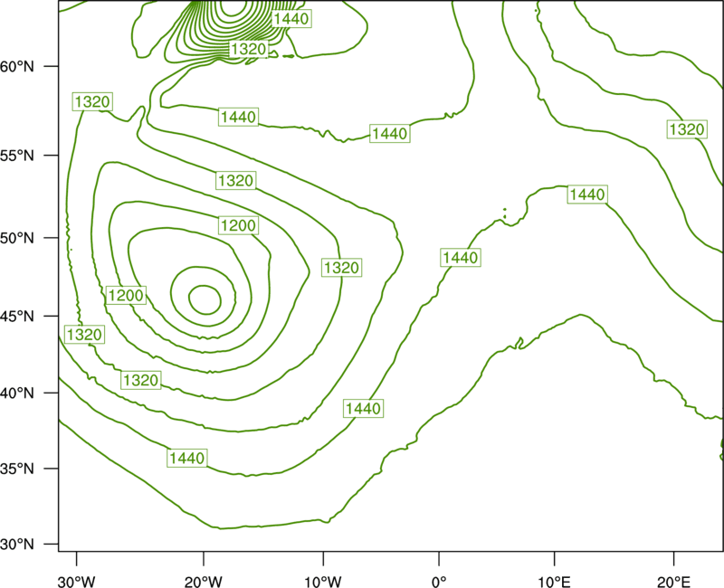Click the 1440 contour label nearest the 35°N tick
724x588 pixels.
[x=187, y=458]
